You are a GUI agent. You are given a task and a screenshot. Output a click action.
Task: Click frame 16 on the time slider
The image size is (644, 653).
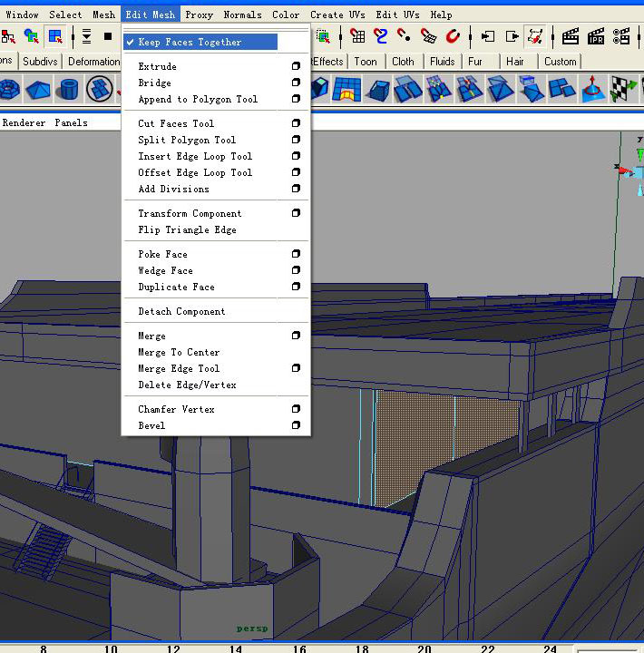pos(299,648)
